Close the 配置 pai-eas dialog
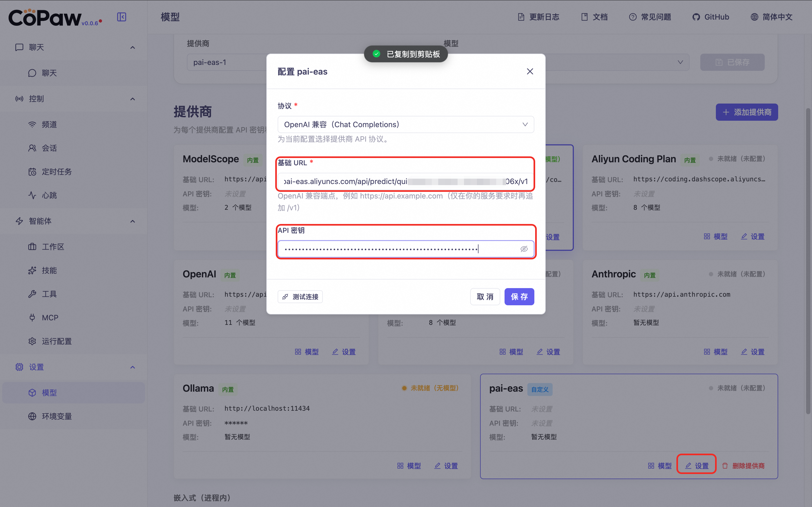 [530, 71]
